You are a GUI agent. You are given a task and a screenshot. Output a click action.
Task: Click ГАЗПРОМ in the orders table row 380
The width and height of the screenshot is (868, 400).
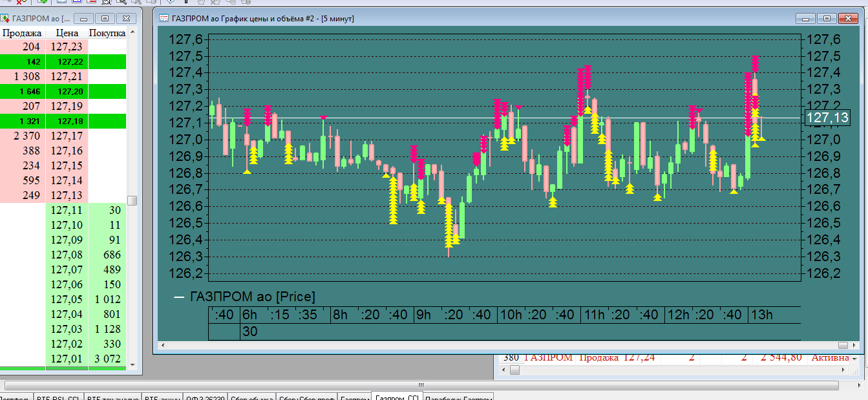[548, 357]
